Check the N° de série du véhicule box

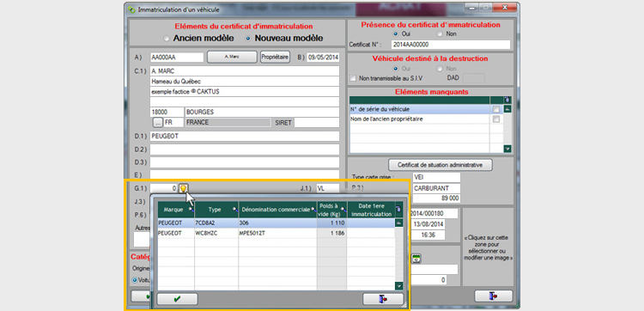point(496,109)
